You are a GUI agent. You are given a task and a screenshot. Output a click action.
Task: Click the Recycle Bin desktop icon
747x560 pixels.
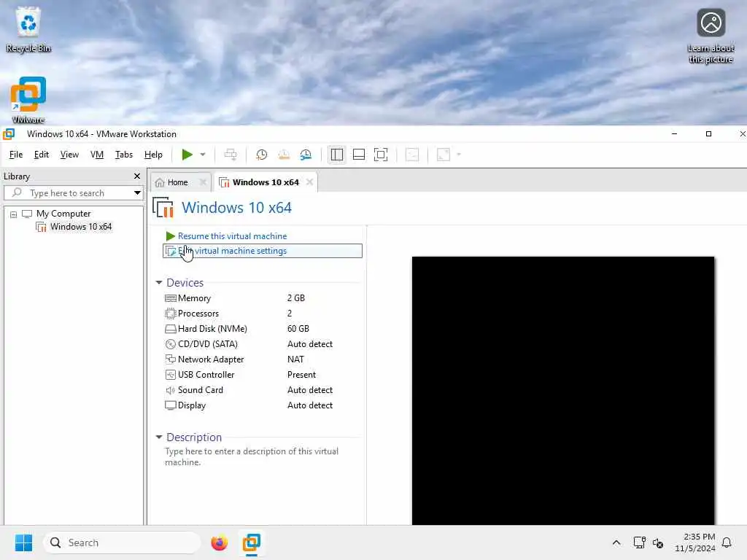pyautogui.click(x=28, y=28)
